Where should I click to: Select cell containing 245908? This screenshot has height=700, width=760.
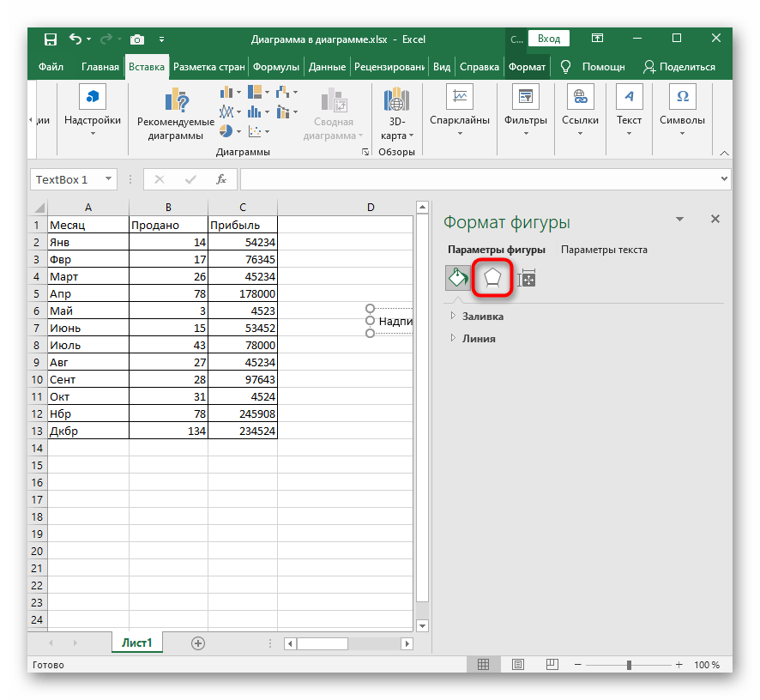(x=243, y=413)
